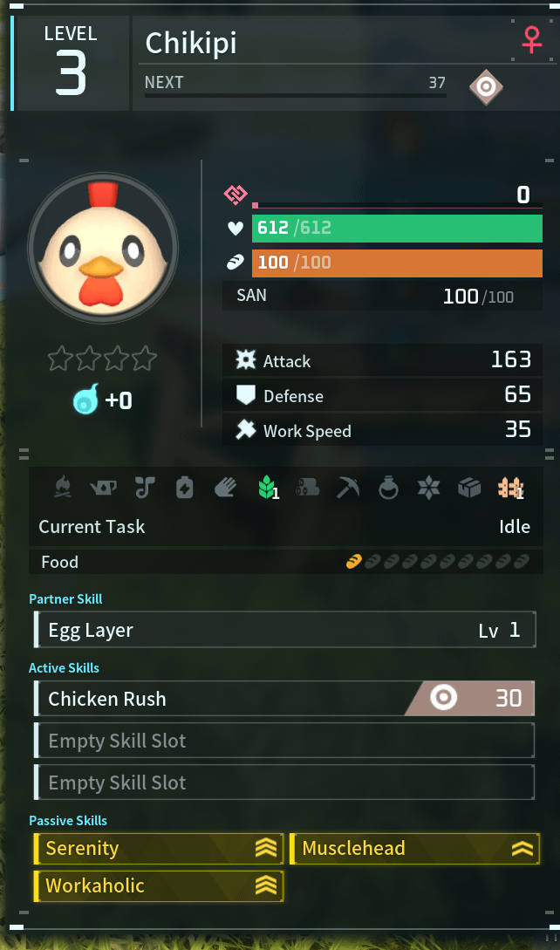Select the Workaholic passive skill
This screenshot has height=950, width=560.
159,885
